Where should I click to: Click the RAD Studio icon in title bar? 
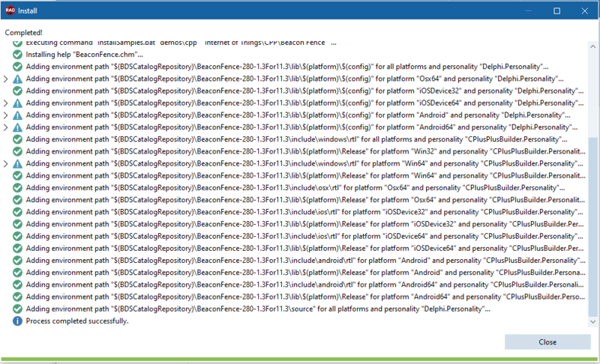tap(10, 10)
